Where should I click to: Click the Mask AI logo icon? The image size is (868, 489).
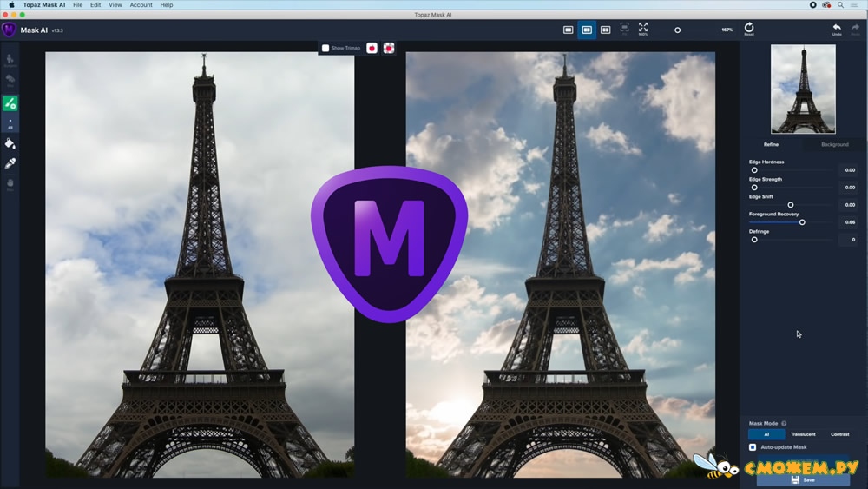click(9, 30)
